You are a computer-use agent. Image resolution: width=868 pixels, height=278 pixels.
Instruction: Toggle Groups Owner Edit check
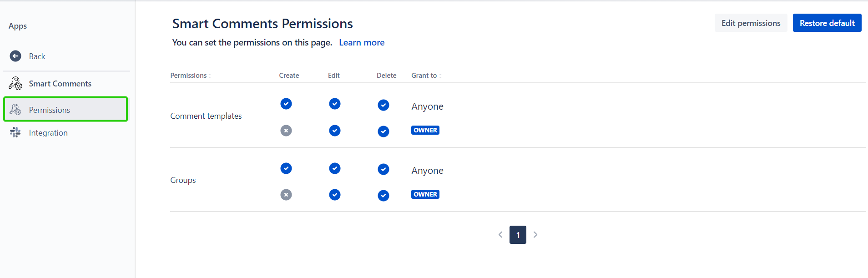(335, 195)
